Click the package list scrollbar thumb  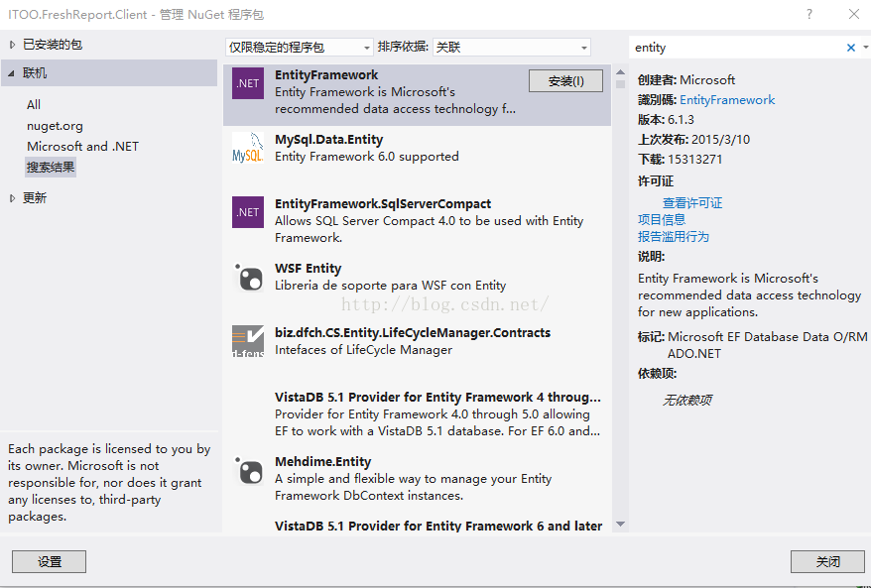[620, 84]
